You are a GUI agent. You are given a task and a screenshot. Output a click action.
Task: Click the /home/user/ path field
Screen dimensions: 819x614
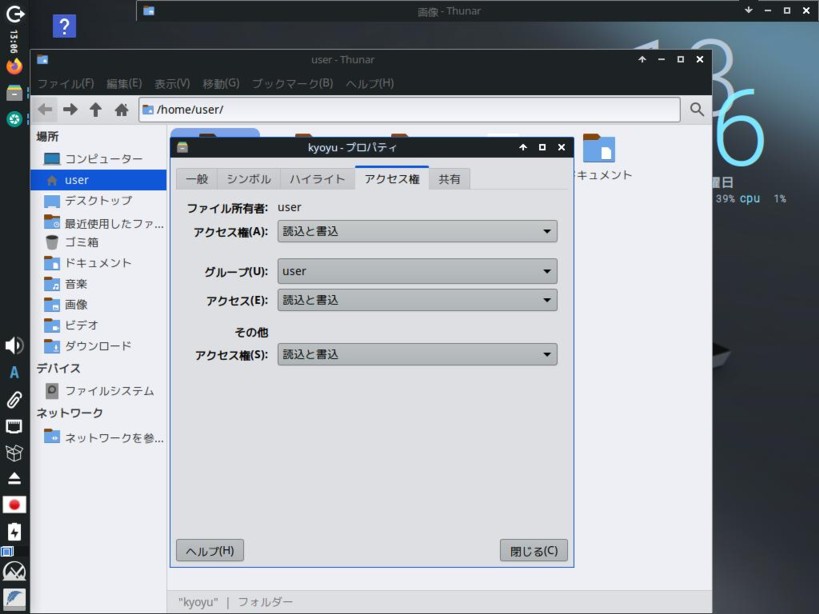[410, 110]
